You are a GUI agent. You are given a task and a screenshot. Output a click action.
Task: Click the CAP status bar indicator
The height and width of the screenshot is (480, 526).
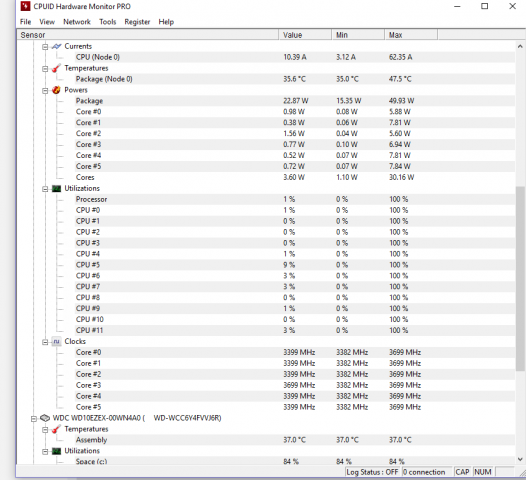coord(462,472)
